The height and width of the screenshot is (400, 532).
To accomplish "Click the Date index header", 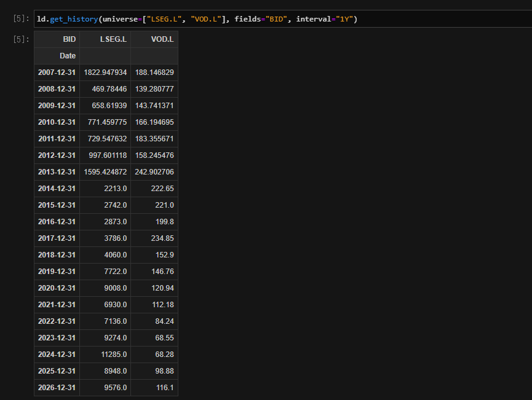I will point(68,56).
